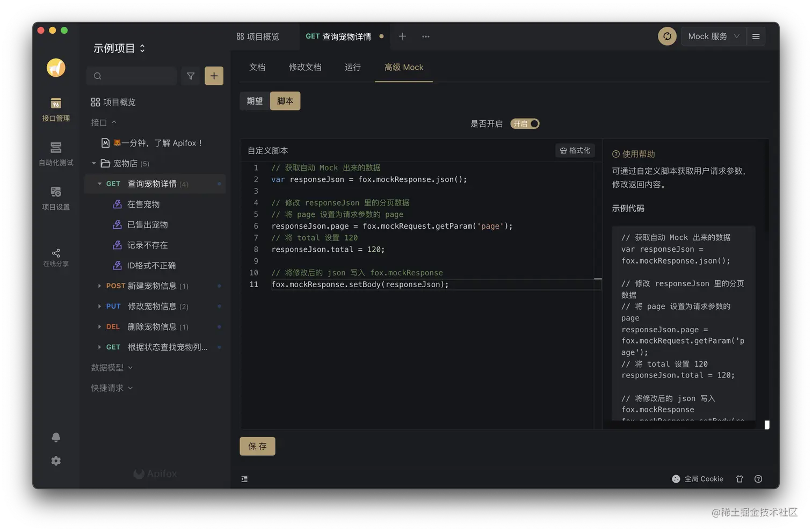Switch to 自动化测试 in the sidebar
This screenshot has width=812, height=532.
coord(55,154)
